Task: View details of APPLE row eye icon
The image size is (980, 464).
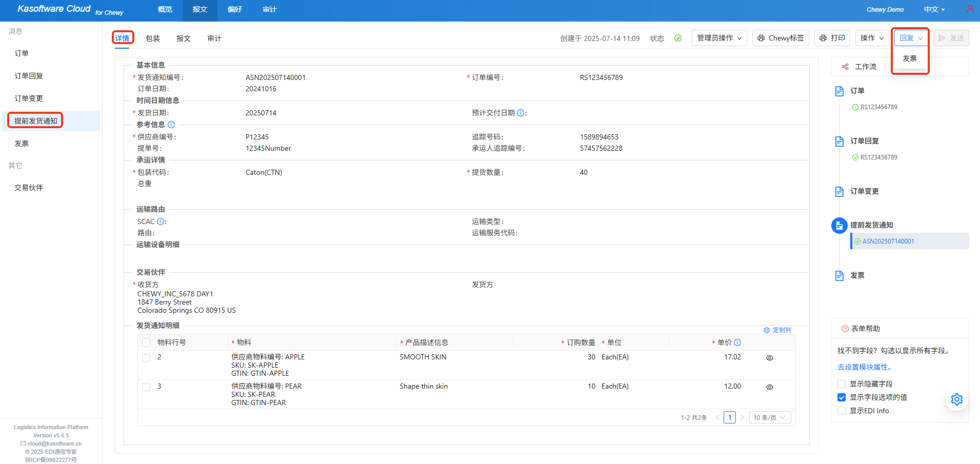Action: tap(770, 358)
